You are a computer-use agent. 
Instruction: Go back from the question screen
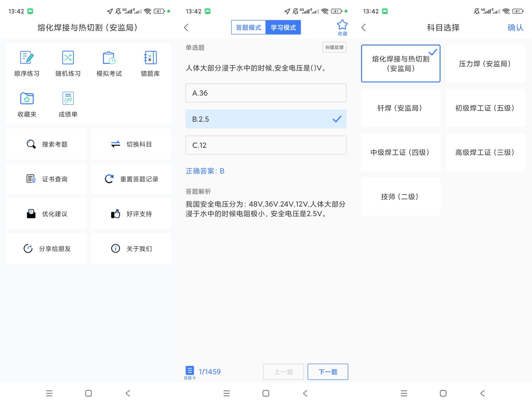point(186,27)
